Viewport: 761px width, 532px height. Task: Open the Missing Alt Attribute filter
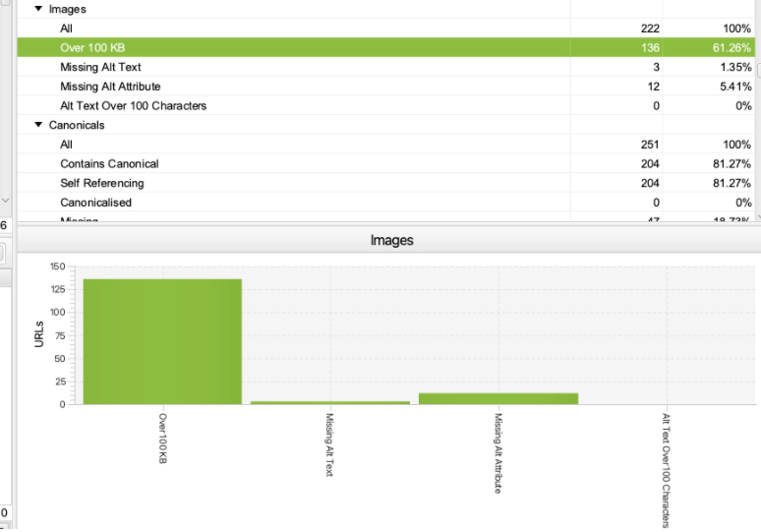[110, 87]
